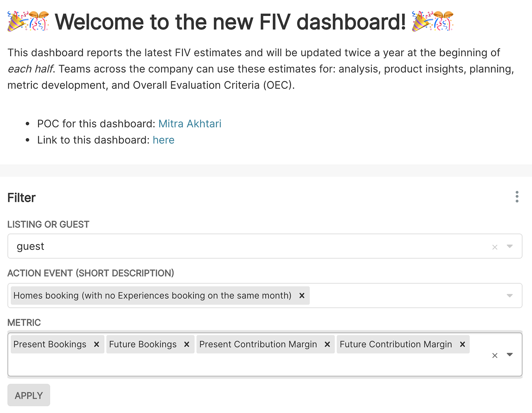
Task: Expand the Listing or Guest dropdown arrow
Action: (x=510, y=246)
